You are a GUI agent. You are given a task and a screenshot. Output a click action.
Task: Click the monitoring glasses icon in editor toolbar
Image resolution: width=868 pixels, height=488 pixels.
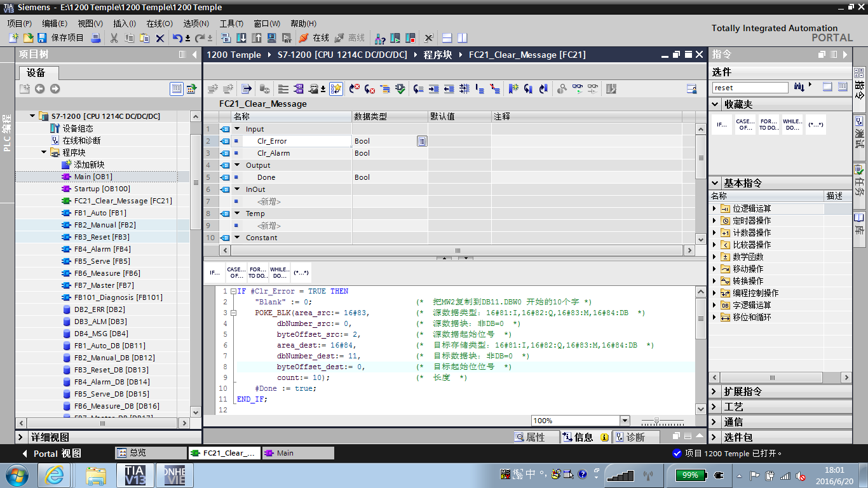pos(578,89)
